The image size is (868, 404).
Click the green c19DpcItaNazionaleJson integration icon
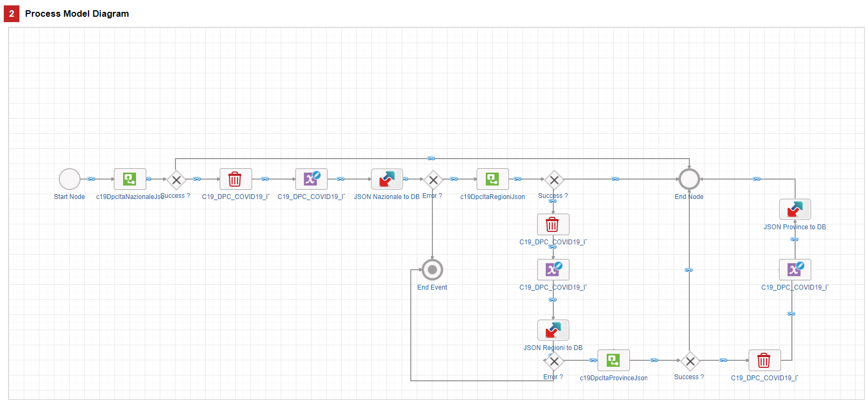coord(130,179)
